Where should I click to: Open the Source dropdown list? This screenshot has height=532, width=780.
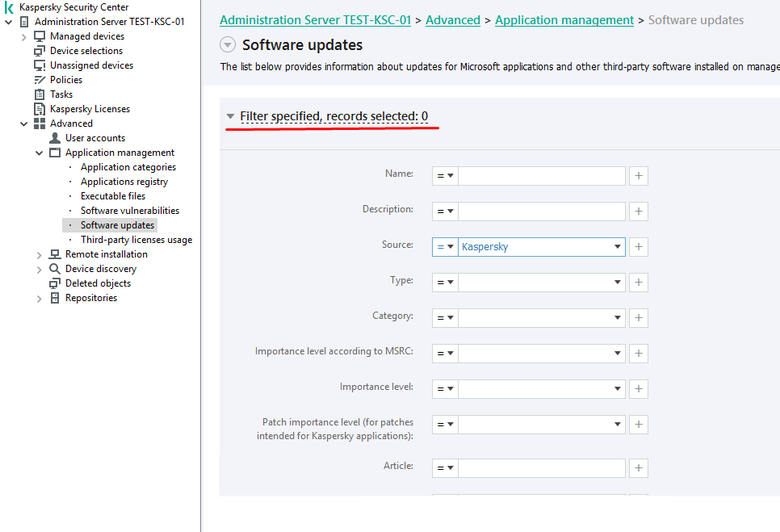[618, 247]
